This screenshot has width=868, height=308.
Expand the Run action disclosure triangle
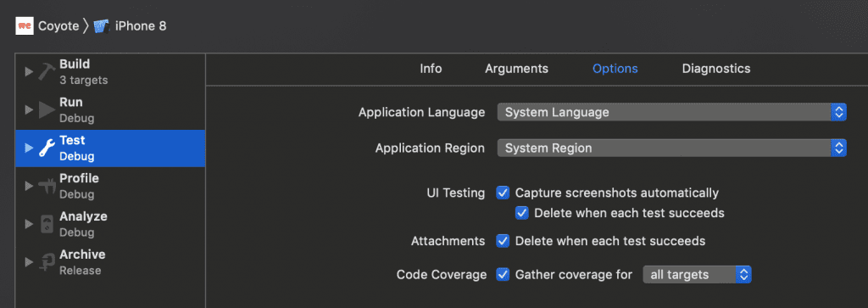[30, 109]
